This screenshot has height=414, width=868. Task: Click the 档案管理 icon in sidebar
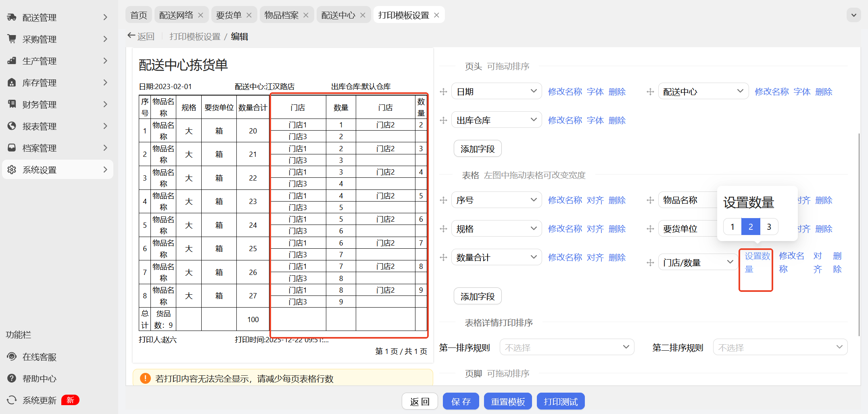12,148
